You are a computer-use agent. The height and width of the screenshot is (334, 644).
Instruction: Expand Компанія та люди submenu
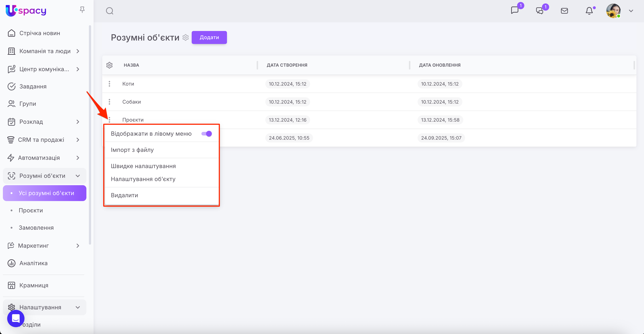(78, 51)
